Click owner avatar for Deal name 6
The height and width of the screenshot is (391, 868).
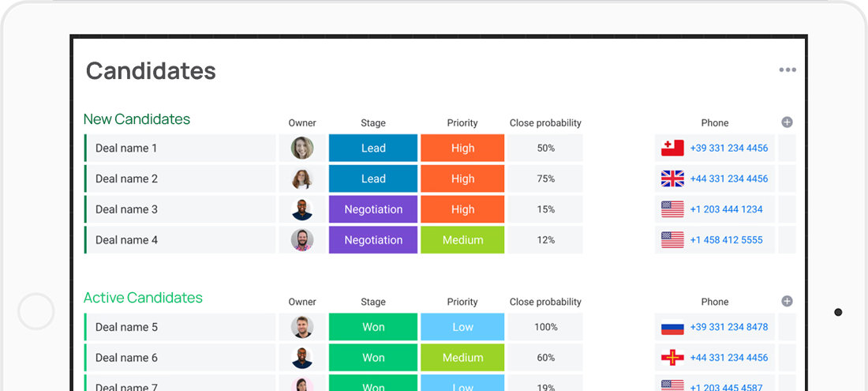click(x=302, y=358)
